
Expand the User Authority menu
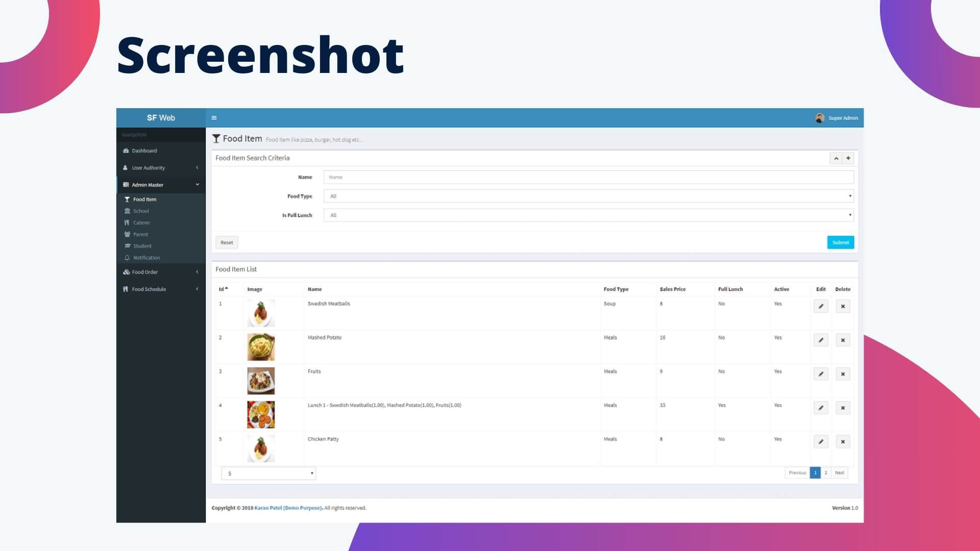[161, 168]
